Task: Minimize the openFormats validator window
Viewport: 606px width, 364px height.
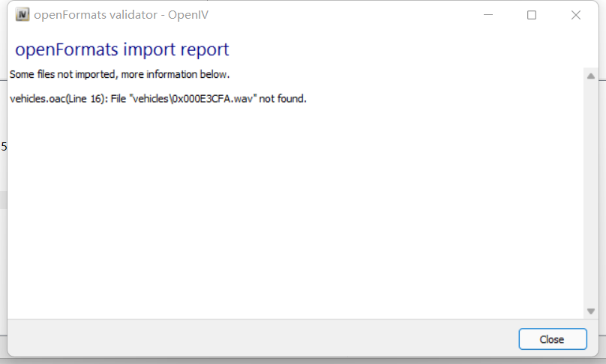Action: click(x=488, y=15)
